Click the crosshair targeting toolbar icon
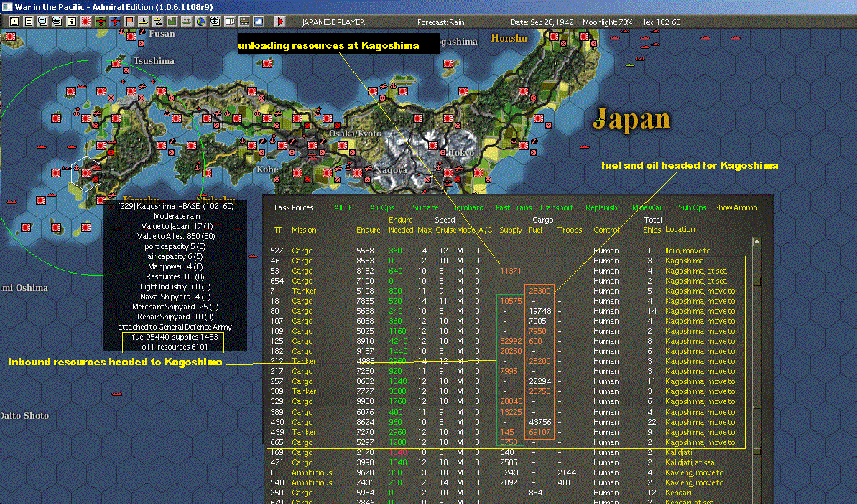The height and width of the screenshot is (504, 857). coord(216,22)
